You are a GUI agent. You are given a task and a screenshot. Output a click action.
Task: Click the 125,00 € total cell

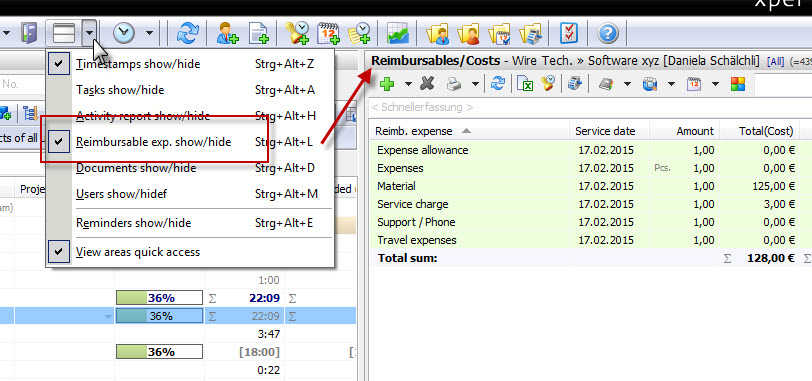[x=760, y=186]
